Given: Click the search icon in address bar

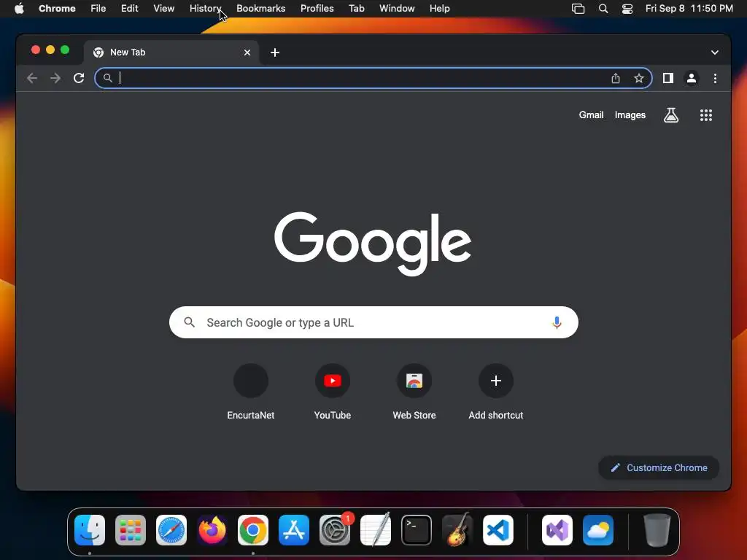Looking at the screenshot, I should point(108,78).
